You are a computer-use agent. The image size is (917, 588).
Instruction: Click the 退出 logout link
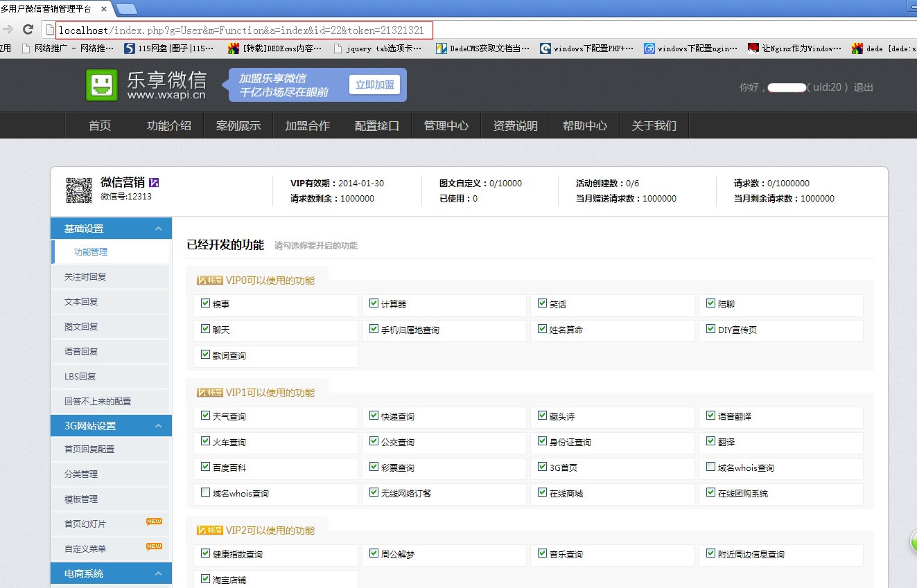(864, 87)
